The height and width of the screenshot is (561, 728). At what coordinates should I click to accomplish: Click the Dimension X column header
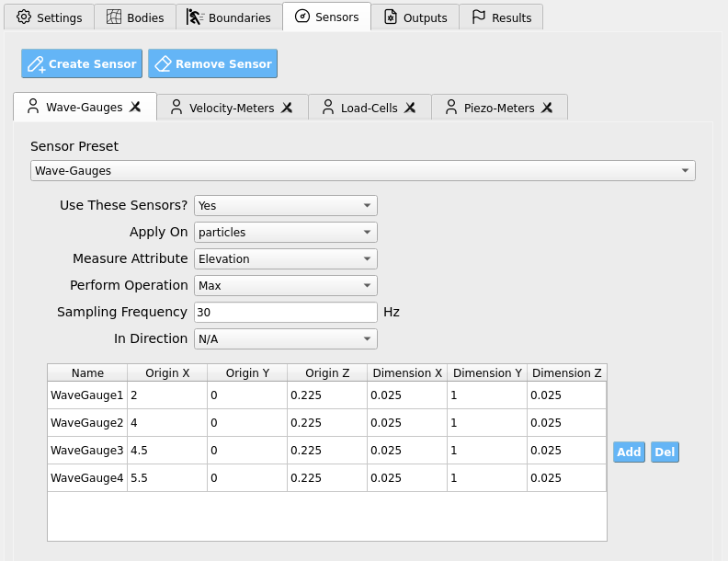[x=406, y=372]
